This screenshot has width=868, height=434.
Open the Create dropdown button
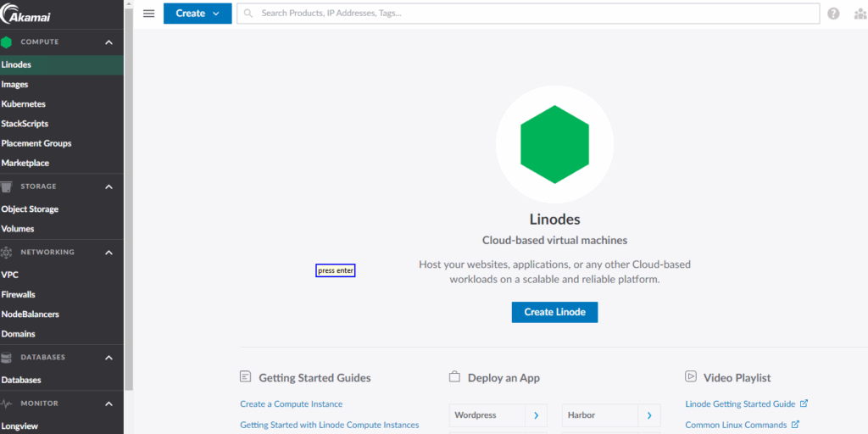point(198,14)
